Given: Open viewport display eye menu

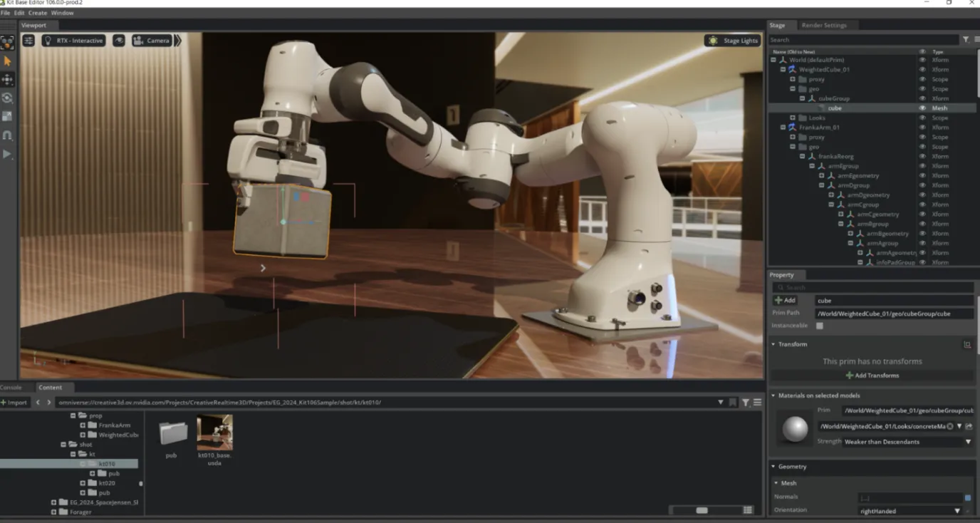Looking at the screenshot, I should [x=119, y=41].
